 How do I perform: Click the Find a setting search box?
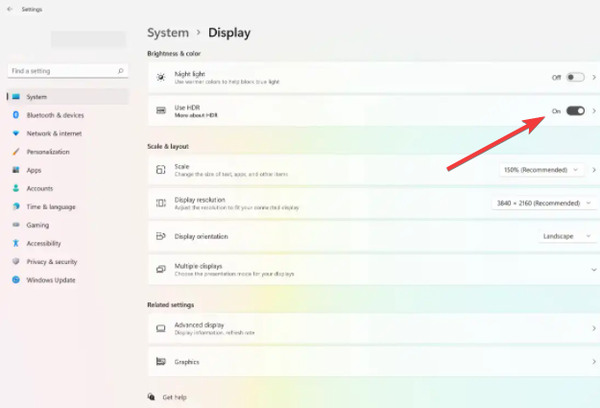coord(68,71)
